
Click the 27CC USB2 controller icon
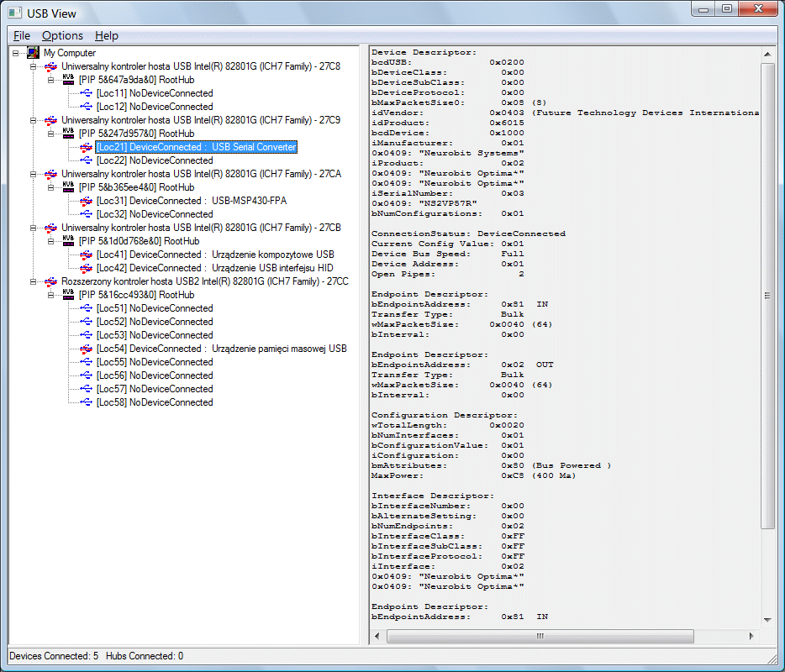click(50, 281)
